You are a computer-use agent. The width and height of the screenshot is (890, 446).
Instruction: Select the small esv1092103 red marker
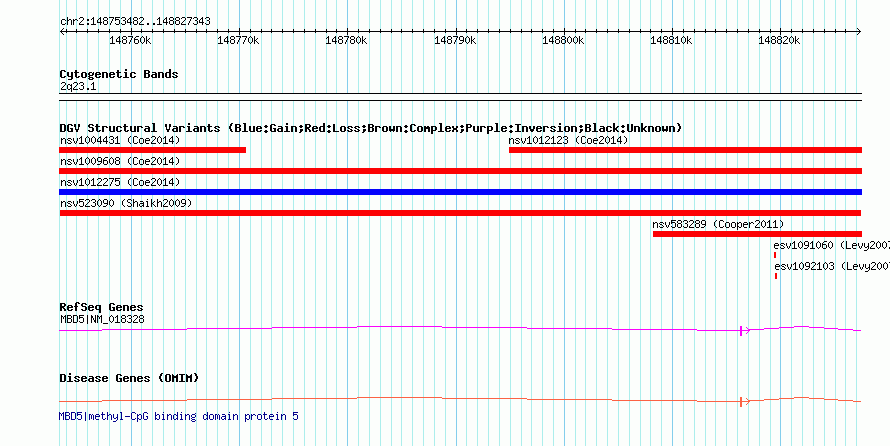coord(776,276)
